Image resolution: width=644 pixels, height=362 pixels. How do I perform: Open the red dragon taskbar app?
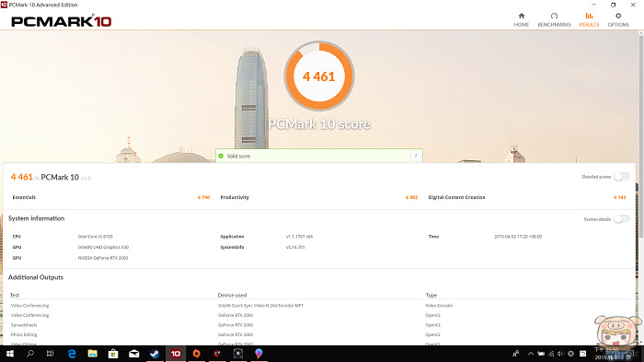217,354
